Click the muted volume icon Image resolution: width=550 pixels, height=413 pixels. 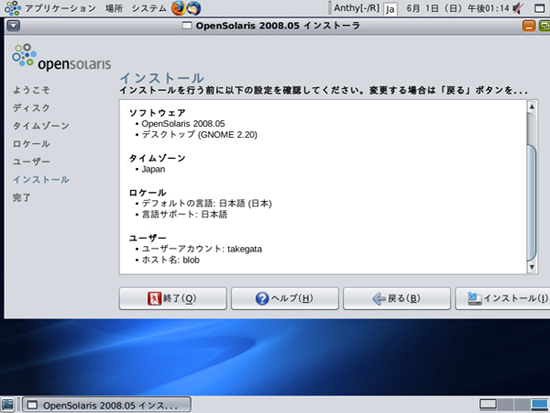[x=518, y=8]
